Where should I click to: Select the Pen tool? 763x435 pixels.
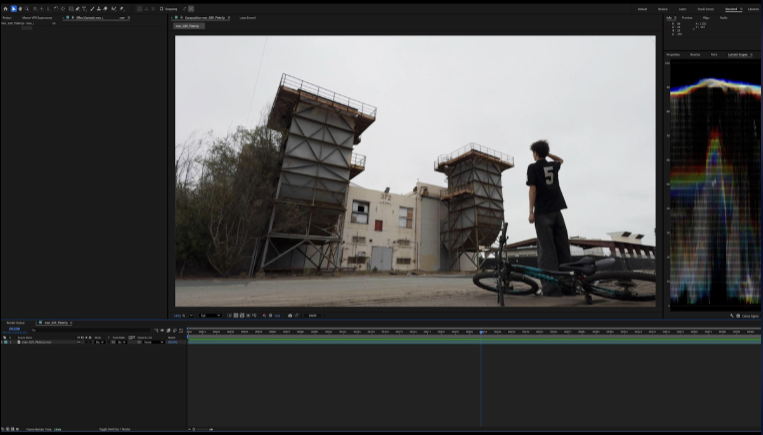(x=77, y=9)
